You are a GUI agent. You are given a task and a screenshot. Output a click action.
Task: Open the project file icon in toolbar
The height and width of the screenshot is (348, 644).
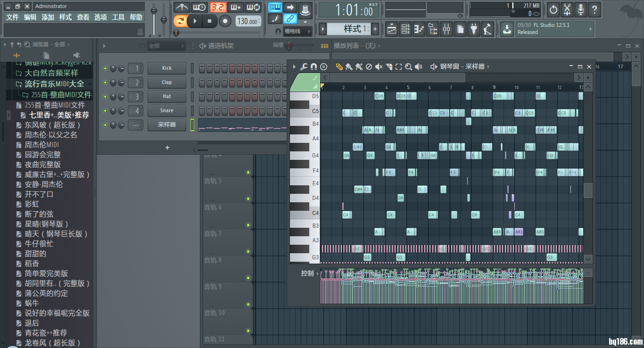[x=460, y=29]
